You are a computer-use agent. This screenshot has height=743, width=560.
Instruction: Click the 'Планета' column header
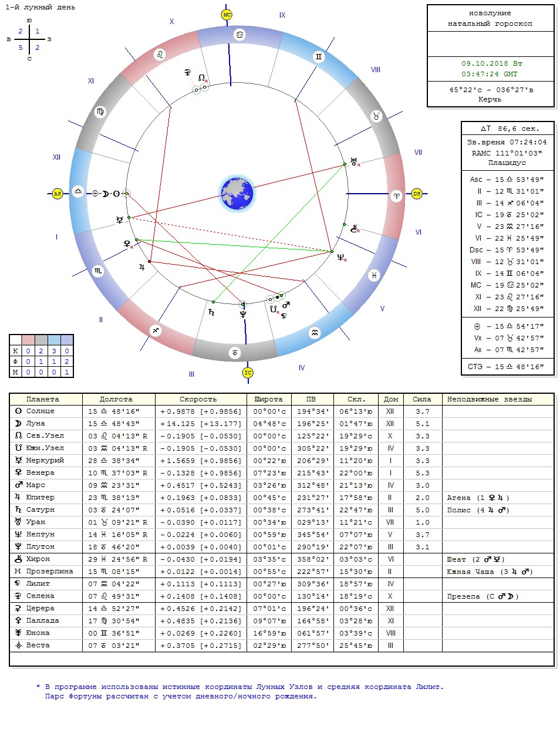point(43,399)
